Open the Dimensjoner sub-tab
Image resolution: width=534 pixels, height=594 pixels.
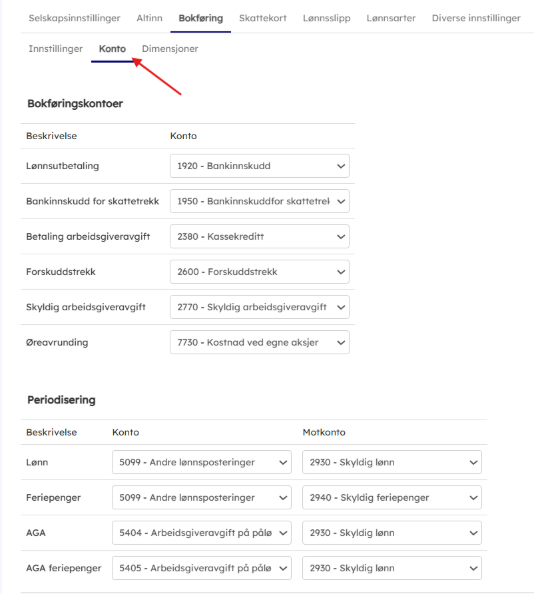pos(170,49)
